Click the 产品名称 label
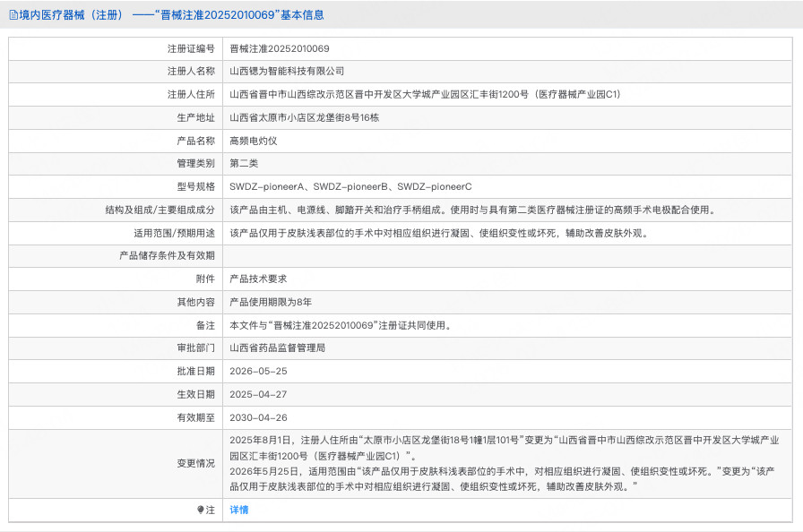803x532 pixels. coord(195,141)
